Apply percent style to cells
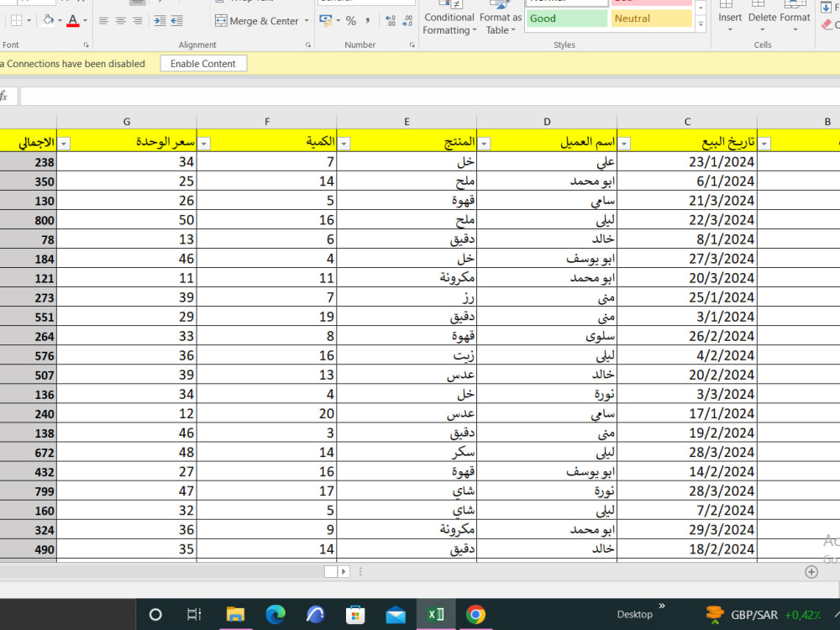The width and height of the screenshot is (840, 630). pyautogui.click(x=351, y=20)
